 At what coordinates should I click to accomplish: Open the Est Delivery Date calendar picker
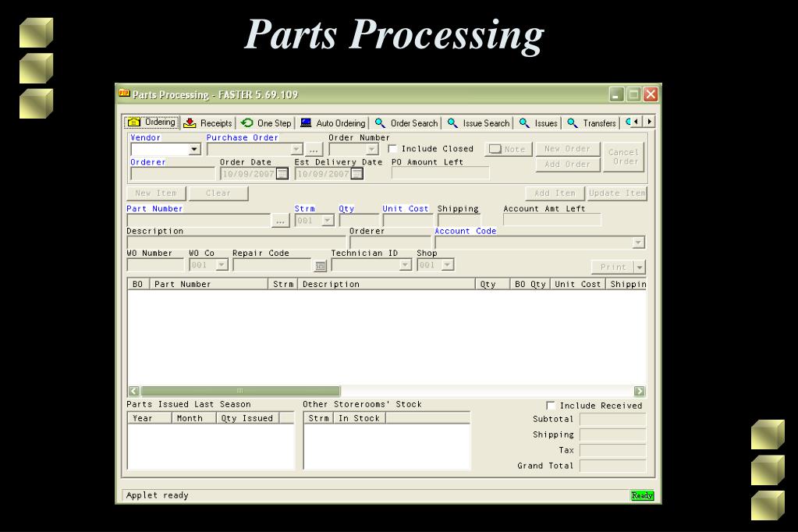[356, 174]
